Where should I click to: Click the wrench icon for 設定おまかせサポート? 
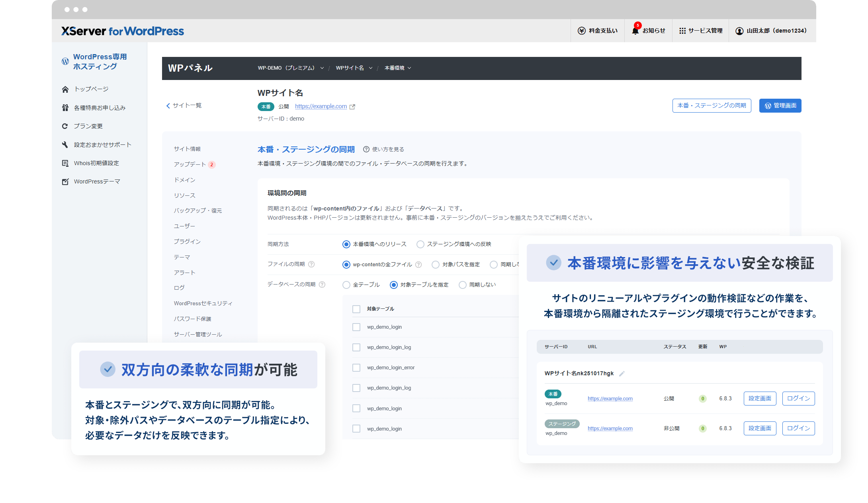click(65, 144)
